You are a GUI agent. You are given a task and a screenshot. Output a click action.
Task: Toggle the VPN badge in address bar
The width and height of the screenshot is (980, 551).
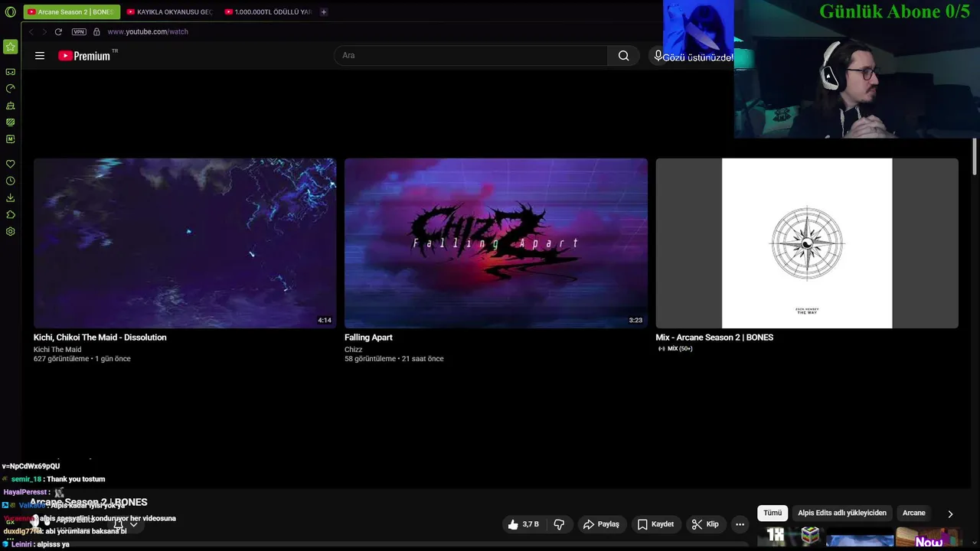coord(79,31)
